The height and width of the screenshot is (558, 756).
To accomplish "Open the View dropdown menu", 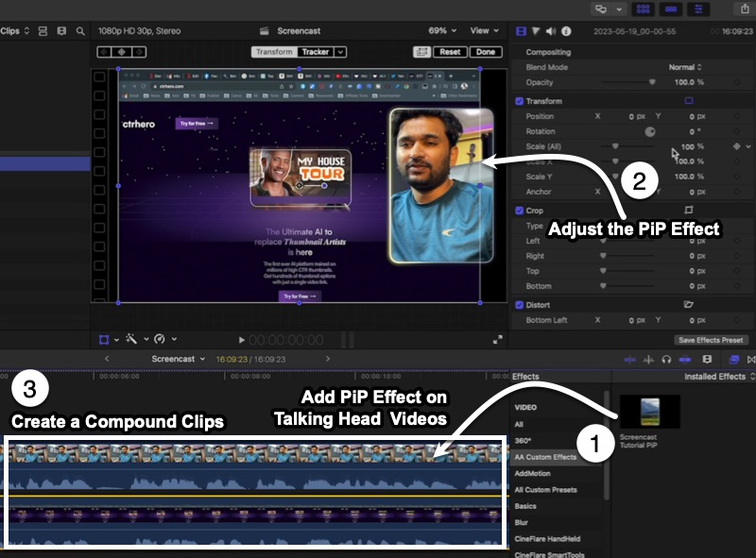I will click(x=485, y=31).
